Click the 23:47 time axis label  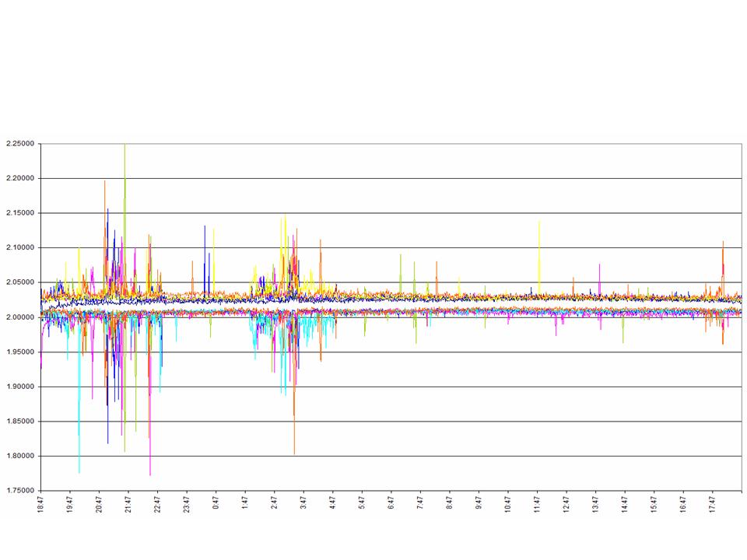[x=187, y=504]
